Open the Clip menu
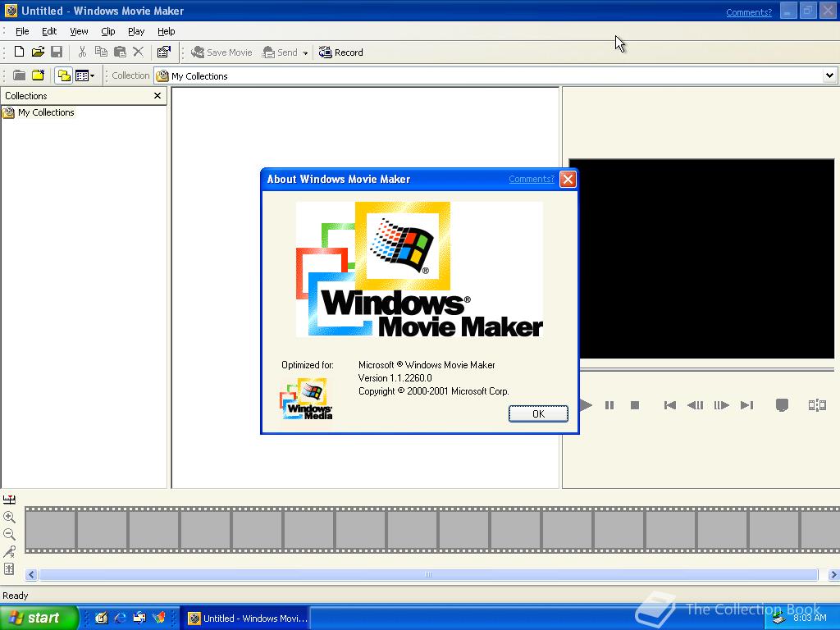The image size is (840, 630). tap(107, 31)
